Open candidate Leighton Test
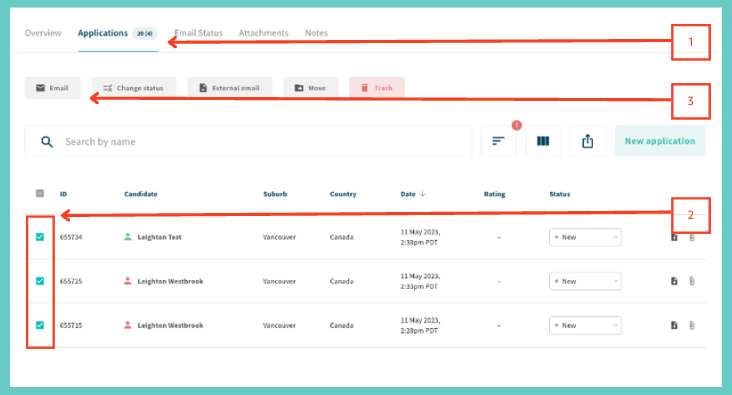 (x=159, y=237)
